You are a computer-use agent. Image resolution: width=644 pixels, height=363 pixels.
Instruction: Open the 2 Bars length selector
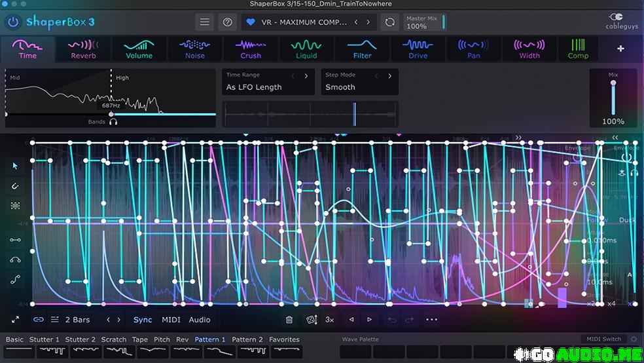click(x=77, y=319)
